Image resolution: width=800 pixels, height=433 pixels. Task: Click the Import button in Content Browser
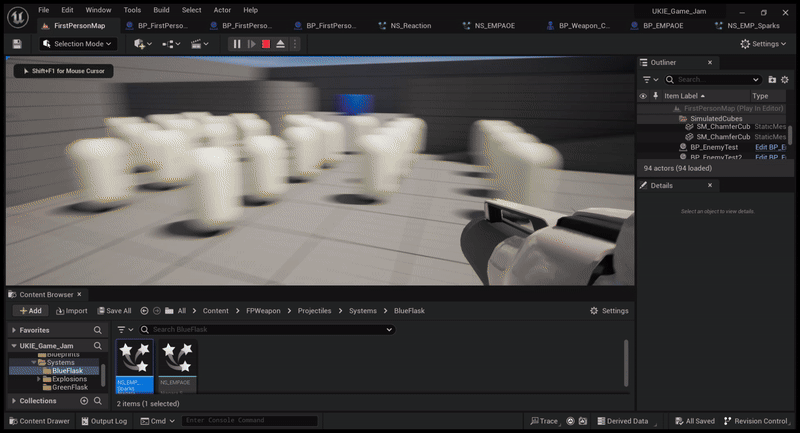click(x=71, y=311)
